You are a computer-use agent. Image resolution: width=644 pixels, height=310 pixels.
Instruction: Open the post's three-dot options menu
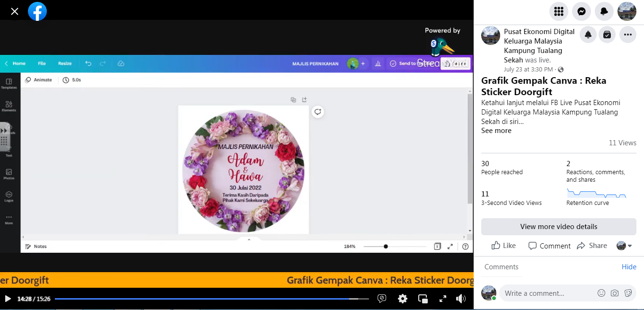coord(628,35)
